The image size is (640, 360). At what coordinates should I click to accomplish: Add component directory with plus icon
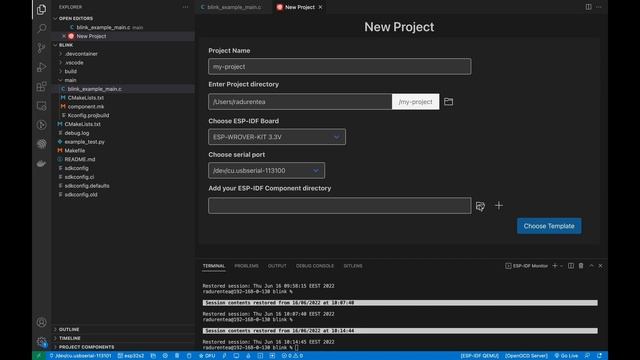(499, 205)
